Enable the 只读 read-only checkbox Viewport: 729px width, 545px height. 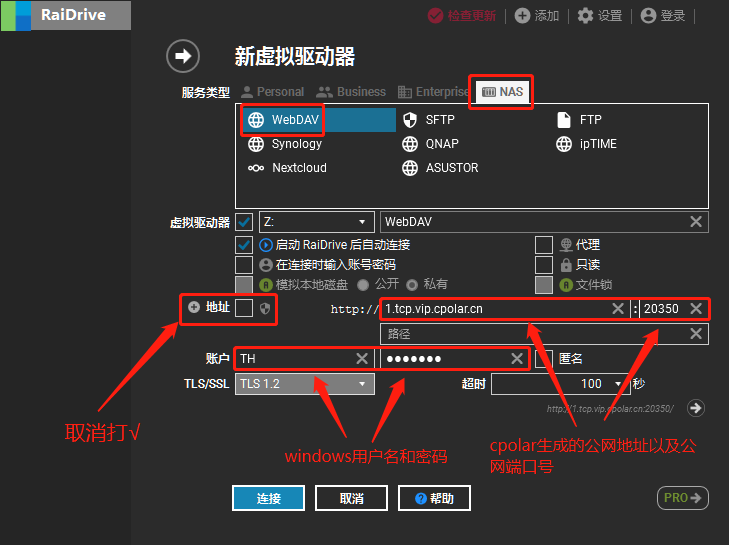pos(543,265)
